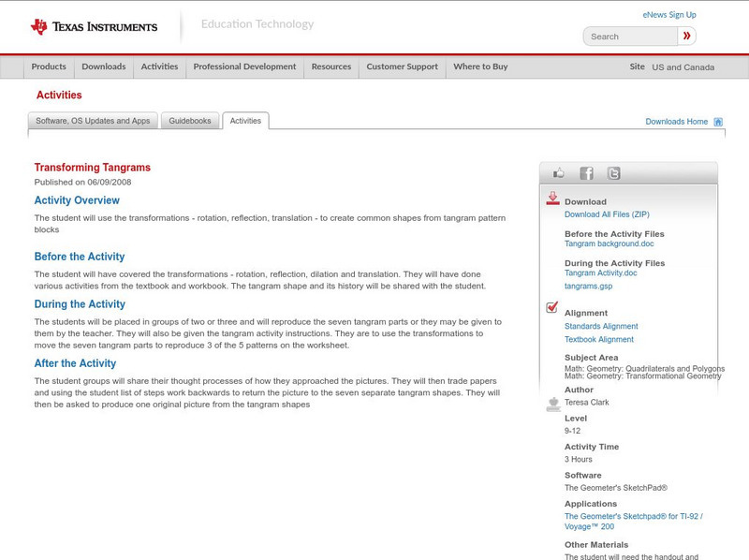Download Tangram Activity.doc

pyautogui.click(x=600, y=273)
